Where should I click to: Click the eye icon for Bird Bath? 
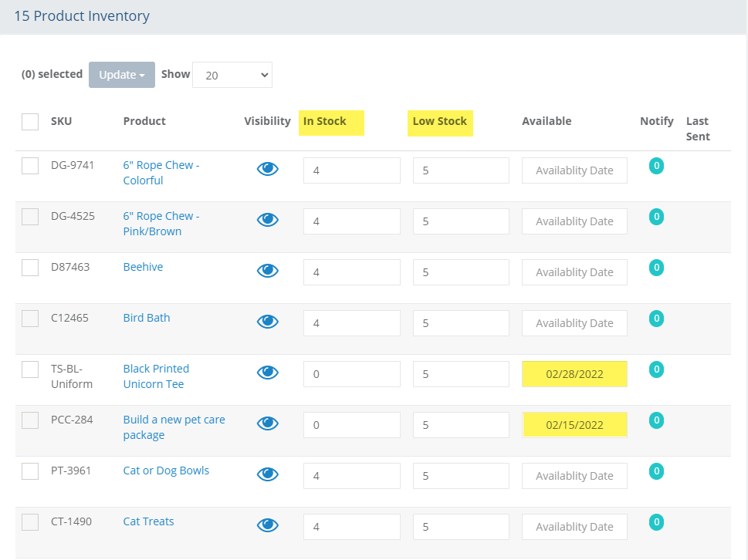coord(267,322)
